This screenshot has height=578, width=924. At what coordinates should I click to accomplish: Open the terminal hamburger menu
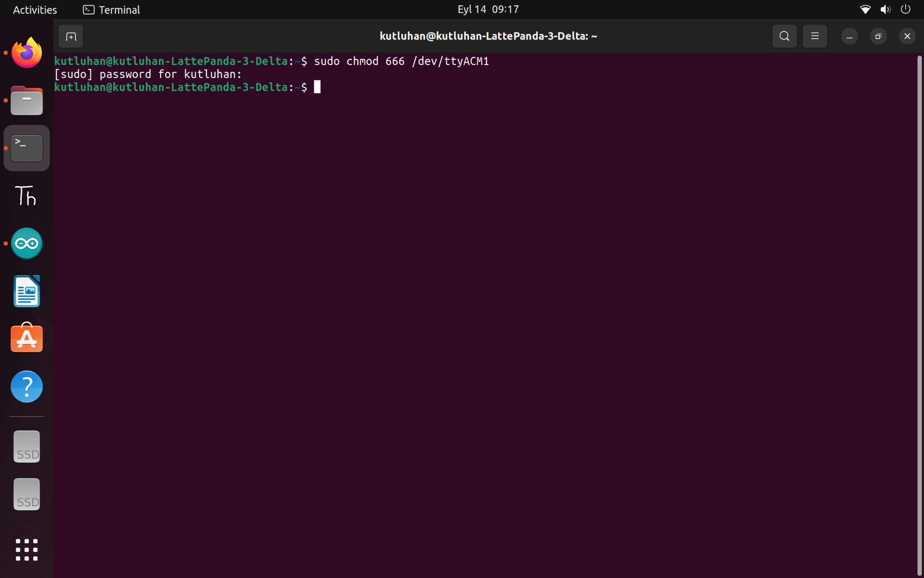(814, 36)
